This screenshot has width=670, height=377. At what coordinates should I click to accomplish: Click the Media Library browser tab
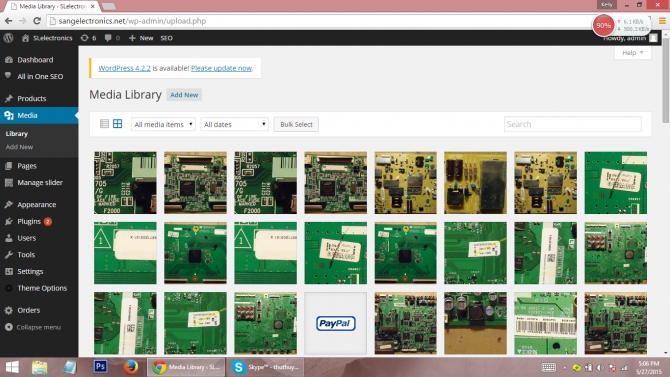pyautogui.click(x=52, y=6)
